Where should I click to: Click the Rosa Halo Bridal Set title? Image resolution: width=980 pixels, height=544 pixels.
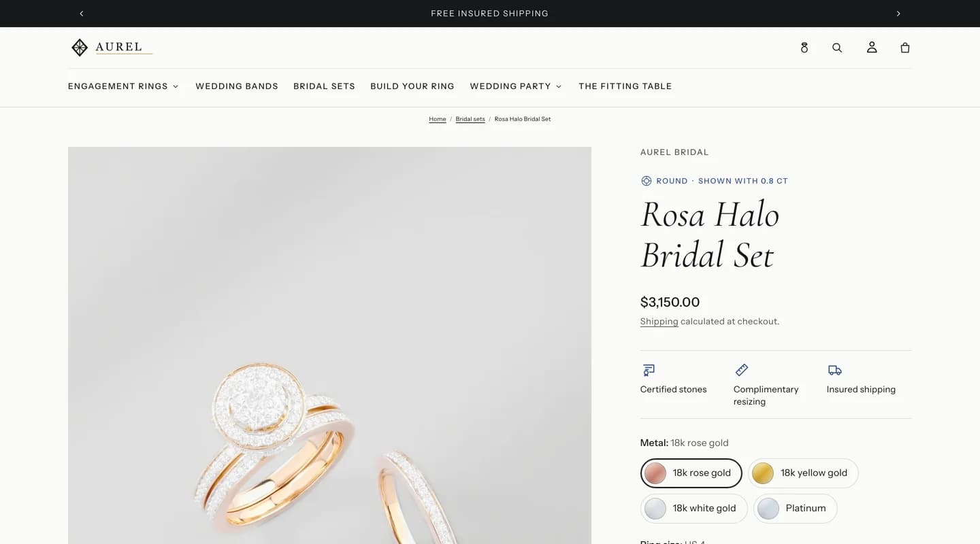709,235
